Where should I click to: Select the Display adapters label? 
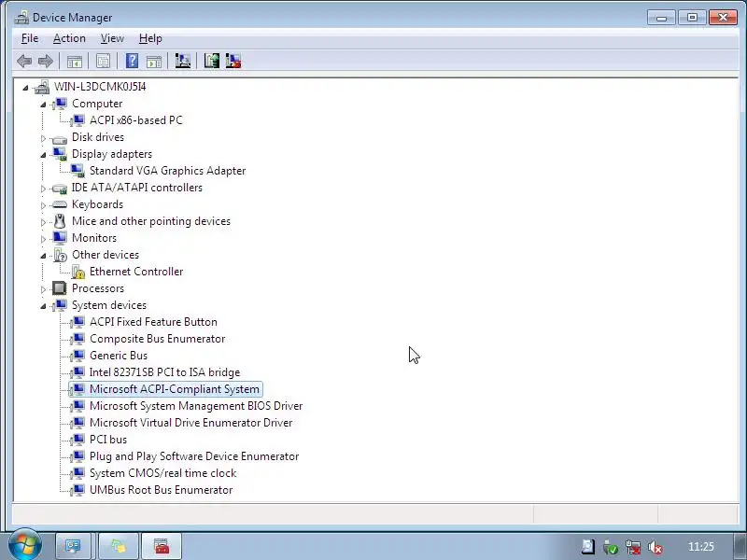112,154
